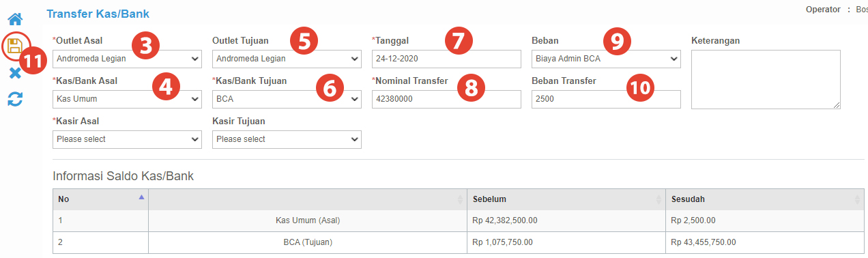This screenshot has height=258, width=868.
Task: Open the Outlet Asal dropdown
Action: pos(127,59)
